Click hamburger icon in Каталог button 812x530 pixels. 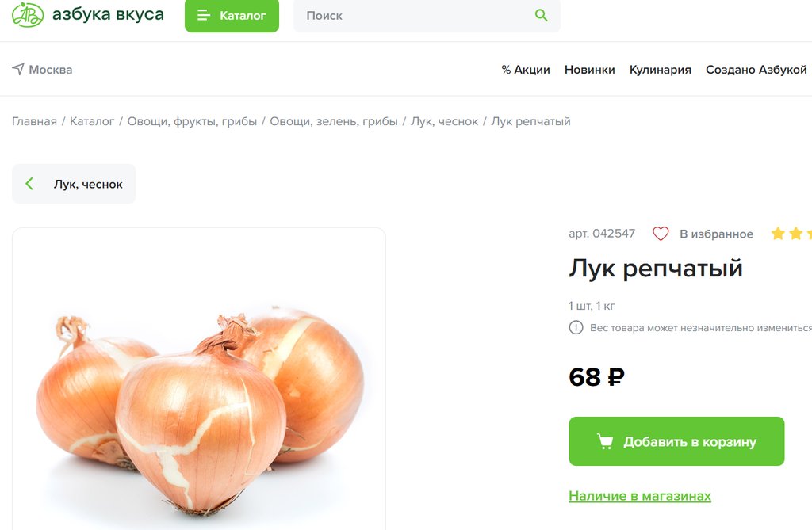(204, 16)
